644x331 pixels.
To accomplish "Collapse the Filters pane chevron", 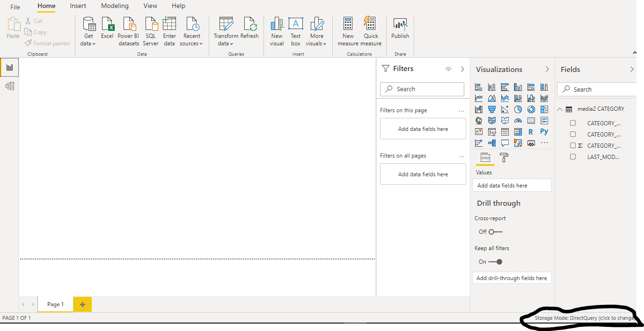I will 462,69.
